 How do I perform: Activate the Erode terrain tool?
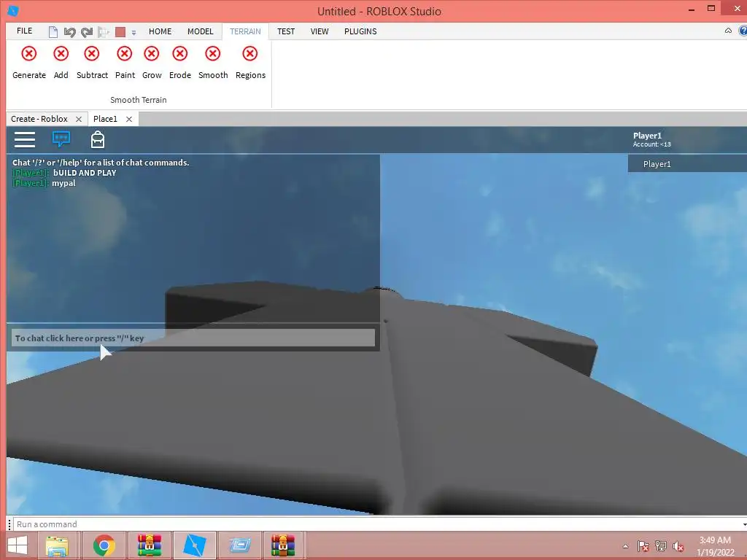[180, 63]
